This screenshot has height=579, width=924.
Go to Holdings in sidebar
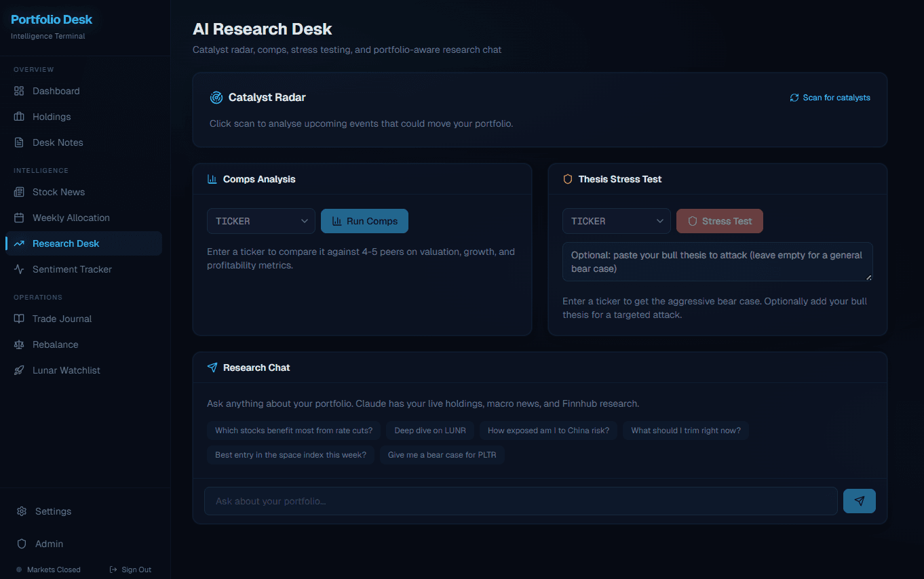(x=83, y=117)
